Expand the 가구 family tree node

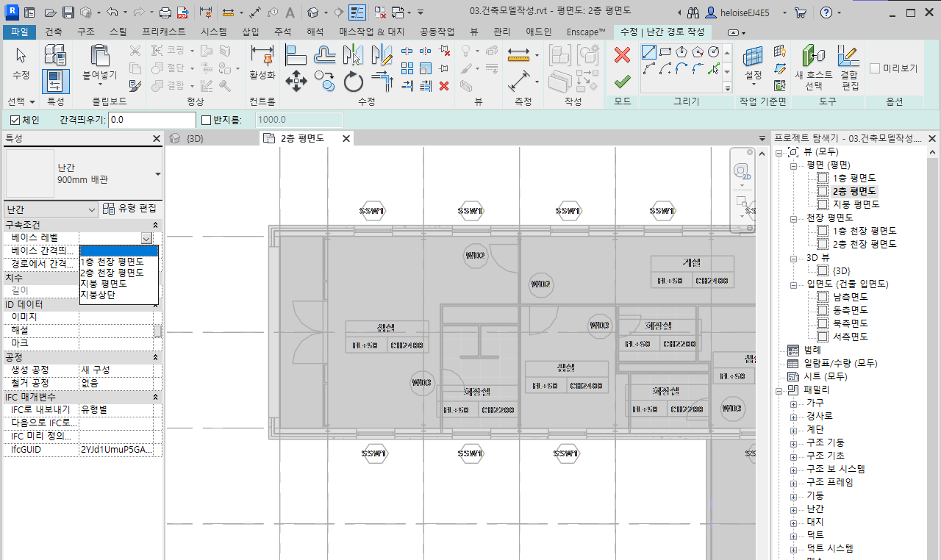tap(793, 403)
